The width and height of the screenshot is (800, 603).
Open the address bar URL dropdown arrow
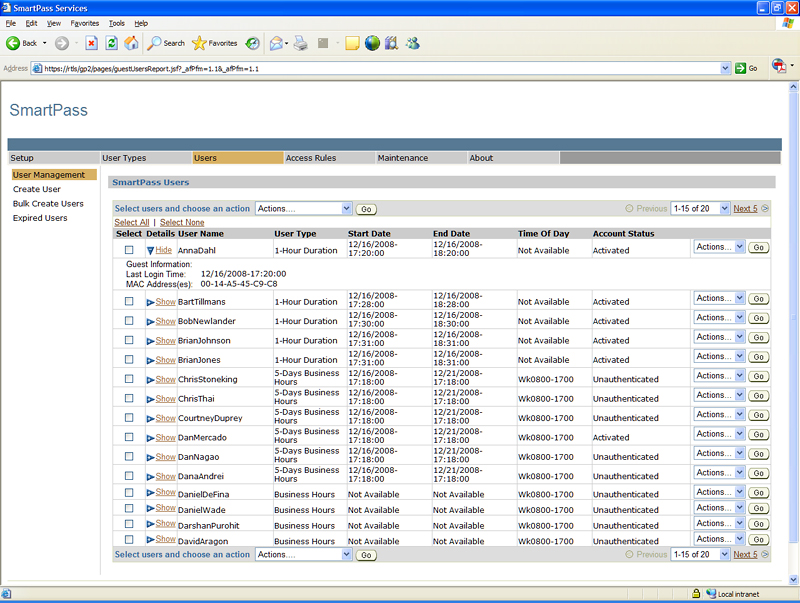coord(725,68)
